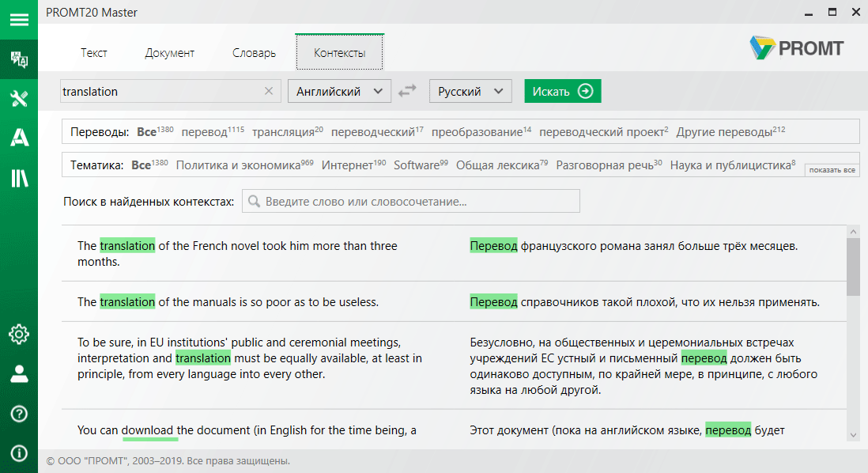Open the user account icon

(x=19, y=374)
